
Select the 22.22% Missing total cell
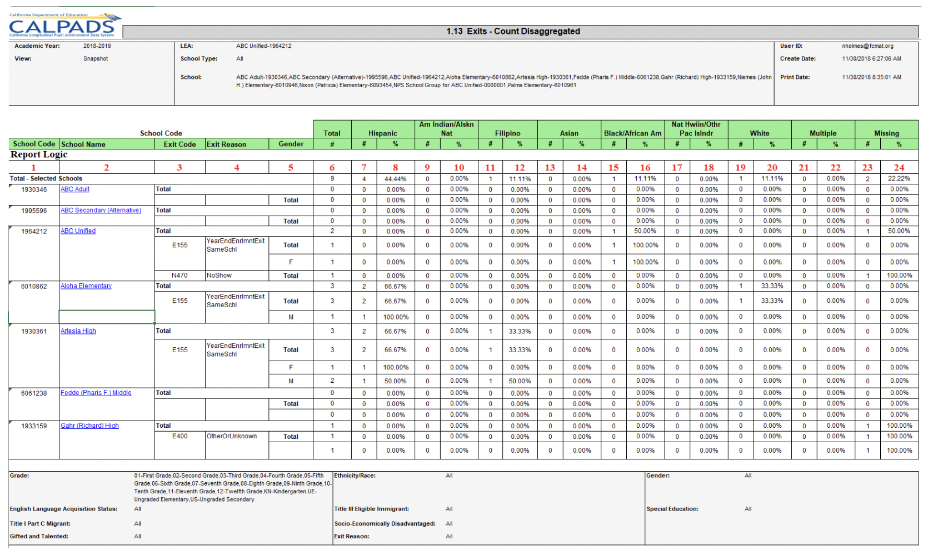coord(899,179)
